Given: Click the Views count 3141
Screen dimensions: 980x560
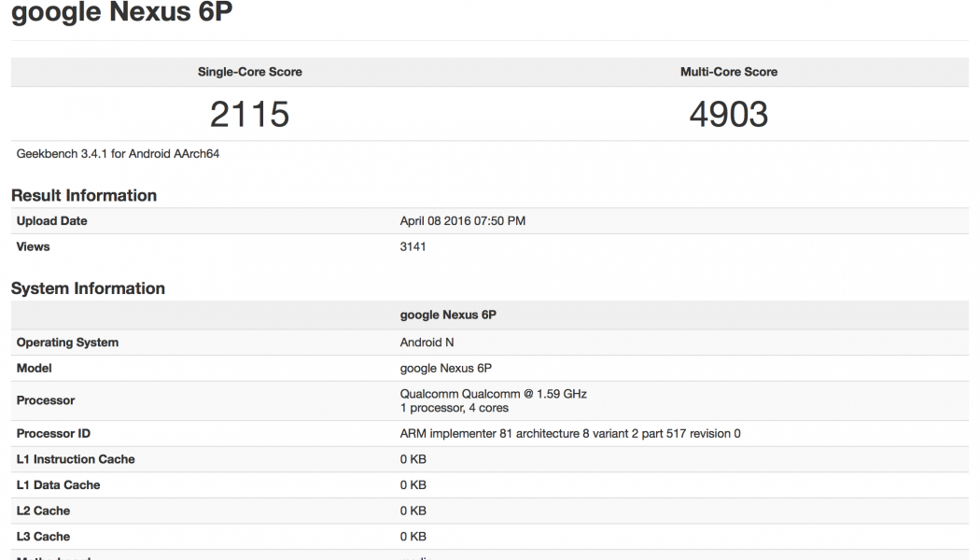Looking at the screenshot, I should click(x=413, y=247).
